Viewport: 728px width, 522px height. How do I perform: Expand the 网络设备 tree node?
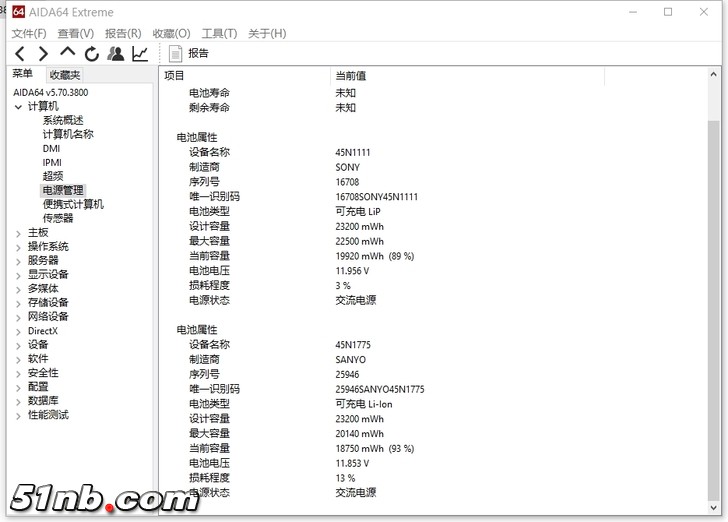tap(18, 317)
